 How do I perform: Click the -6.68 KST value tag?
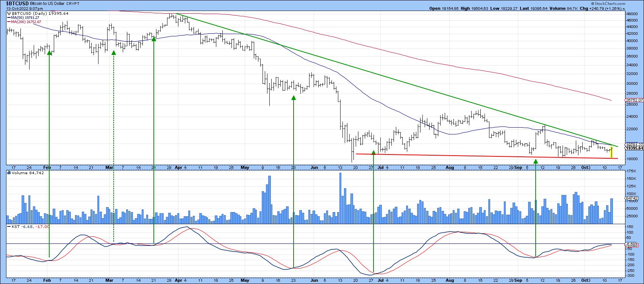point(630,244)
